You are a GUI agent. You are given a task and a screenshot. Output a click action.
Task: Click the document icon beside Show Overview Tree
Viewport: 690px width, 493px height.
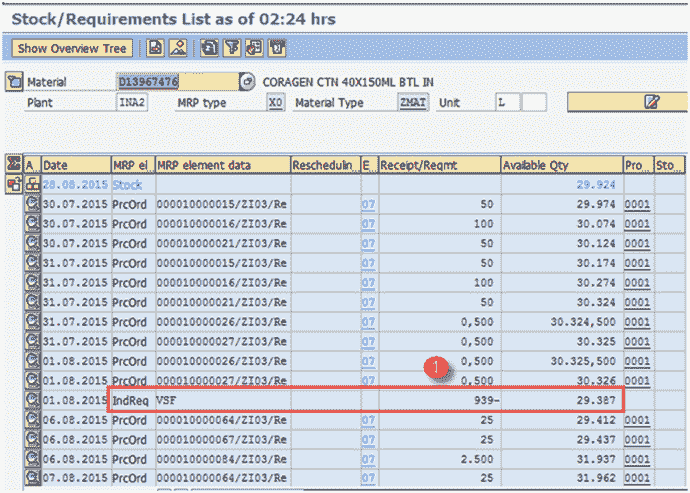pos(155,48)
